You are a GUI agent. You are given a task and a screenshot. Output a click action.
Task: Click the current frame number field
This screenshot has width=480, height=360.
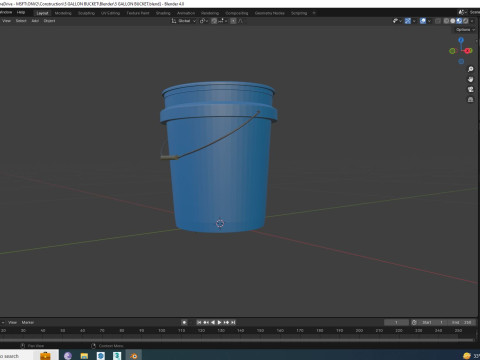396,322
